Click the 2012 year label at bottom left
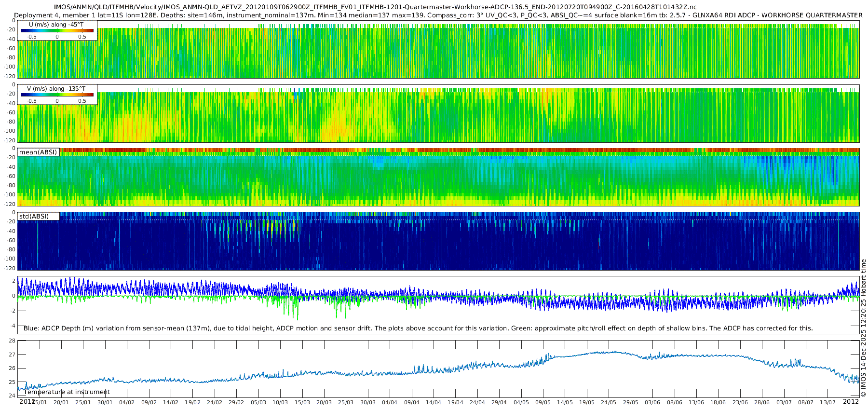Viewport: 868px width, 410px height. pyautogui.click(x=27, y=401)
